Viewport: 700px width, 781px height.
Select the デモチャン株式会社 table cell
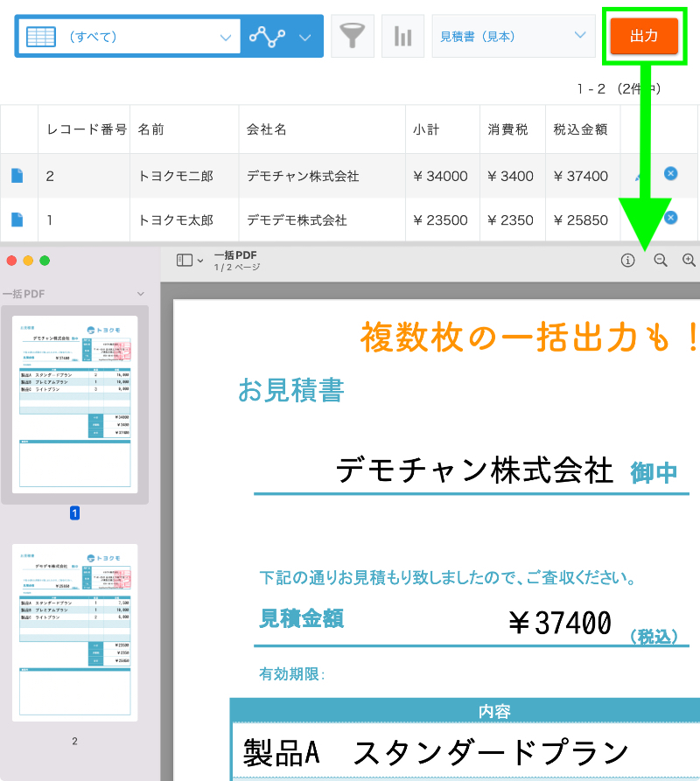[322, 176]
